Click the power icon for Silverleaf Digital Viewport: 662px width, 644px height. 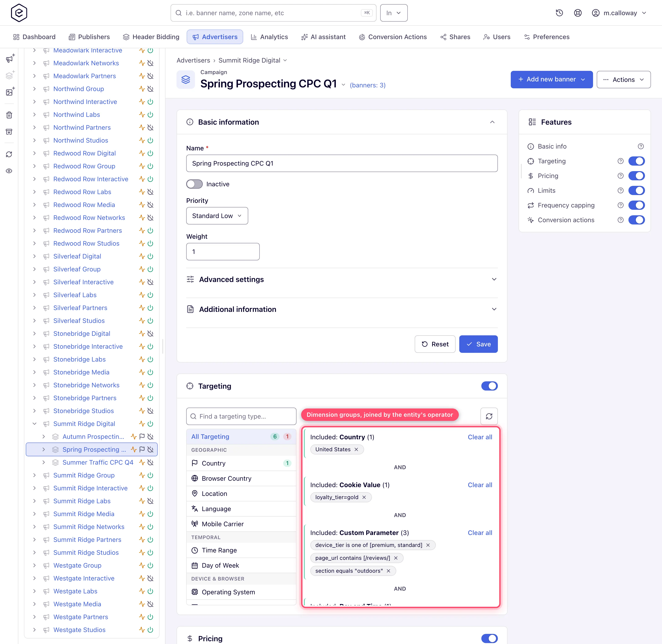pyautogui.click(x=151, y=256)
